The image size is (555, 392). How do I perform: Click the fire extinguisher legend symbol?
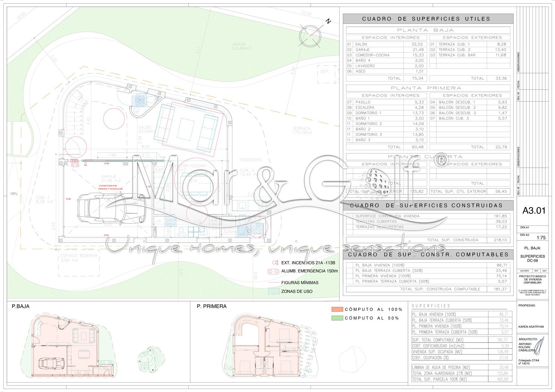[x=275, y=262]
